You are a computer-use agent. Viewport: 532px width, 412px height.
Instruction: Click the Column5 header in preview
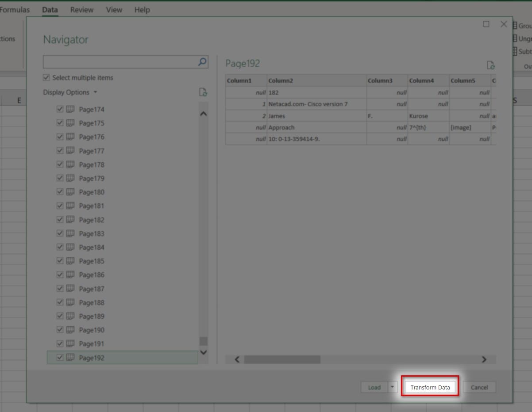pyautogui.click(x=470, y=81)
